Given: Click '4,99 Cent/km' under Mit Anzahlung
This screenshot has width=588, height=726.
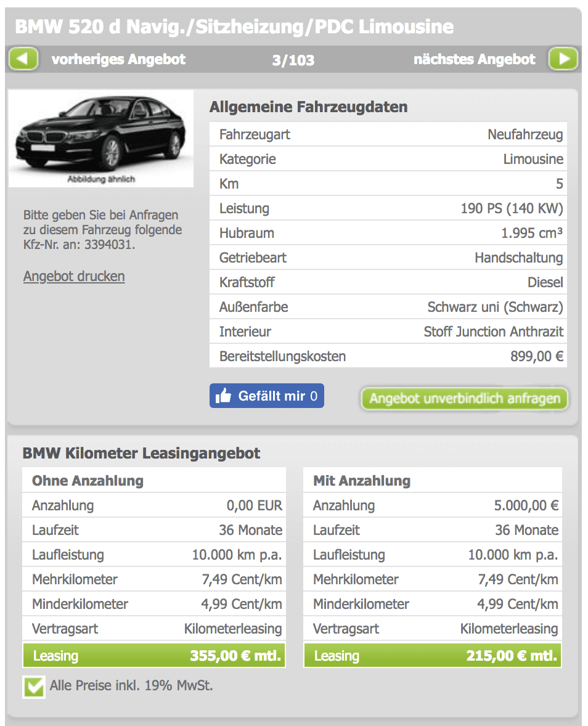Looking at the screenshot, I should click(x=517, y=604).
